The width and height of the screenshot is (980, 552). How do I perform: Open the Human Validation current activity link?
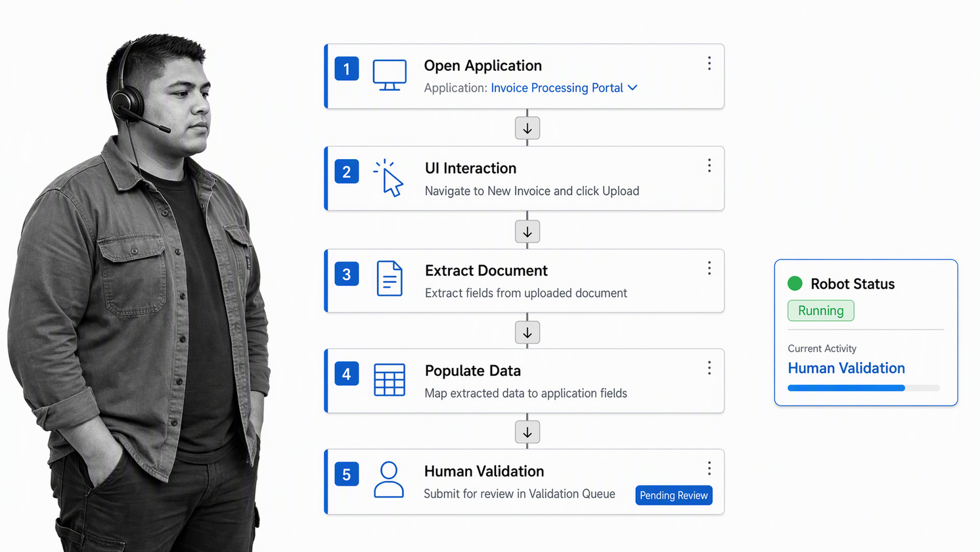coord(846,368)
